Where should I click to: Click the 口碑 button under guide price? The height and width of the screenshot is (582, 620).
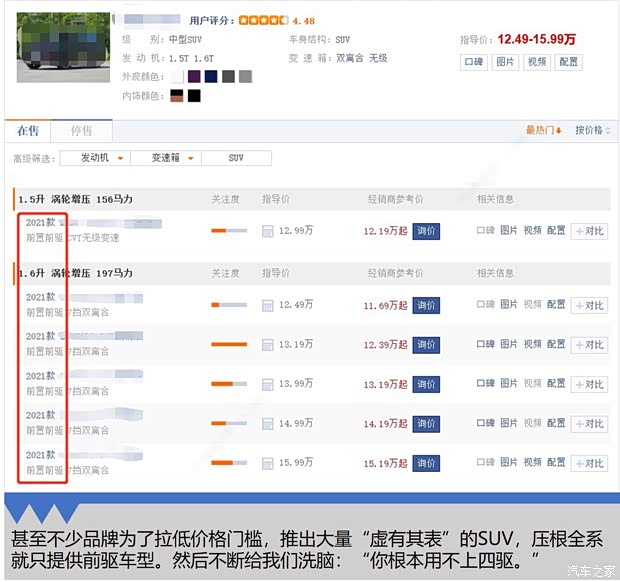pos(474,62)
